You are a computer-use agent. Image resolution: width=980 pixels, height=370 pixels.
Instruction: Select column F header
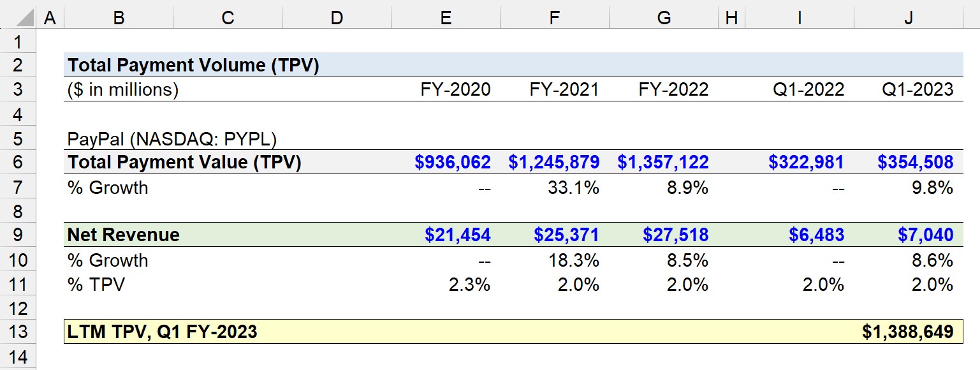coord(555,18)
